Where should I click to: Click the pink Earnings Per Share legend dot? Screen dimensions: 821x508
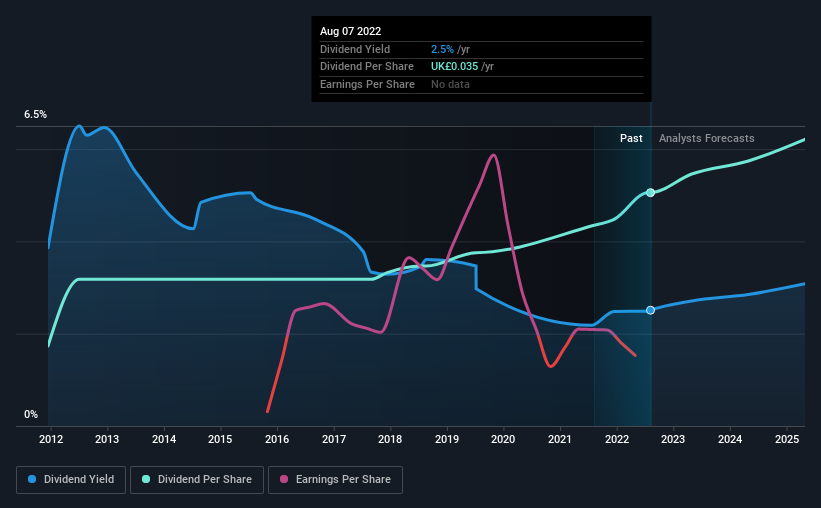coord(284,479)
